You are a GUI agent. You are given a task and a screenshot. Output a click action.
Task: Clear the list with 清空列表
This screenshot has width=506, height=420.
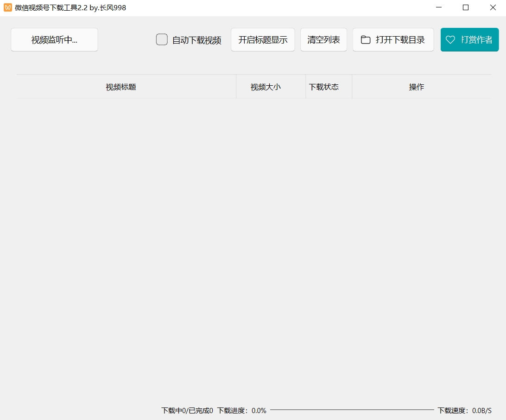click(323, 40)
